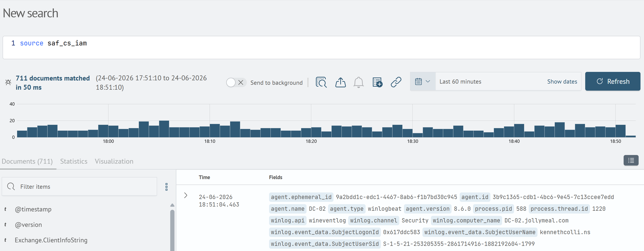Click the save search plus icon
Image resolution: width=644 pixels, height=251 pixels.
point(377,82)
